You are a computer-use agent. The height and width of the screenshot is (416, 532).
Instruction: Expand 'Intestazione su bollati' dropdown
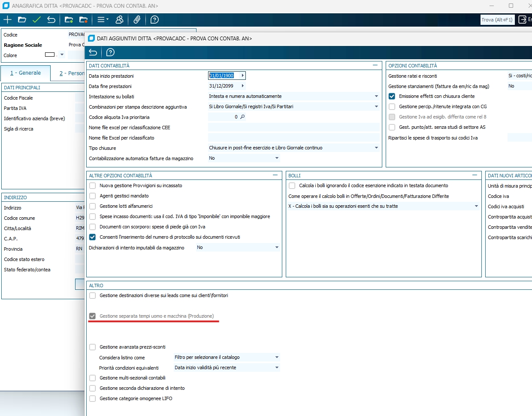(x=376, y=96)
